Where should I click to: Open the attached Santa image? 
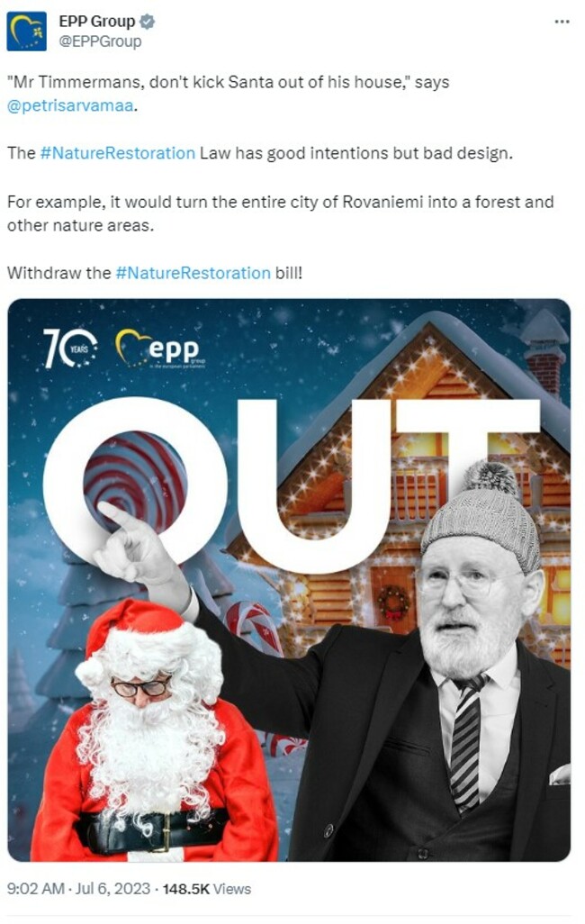[289, 580]
